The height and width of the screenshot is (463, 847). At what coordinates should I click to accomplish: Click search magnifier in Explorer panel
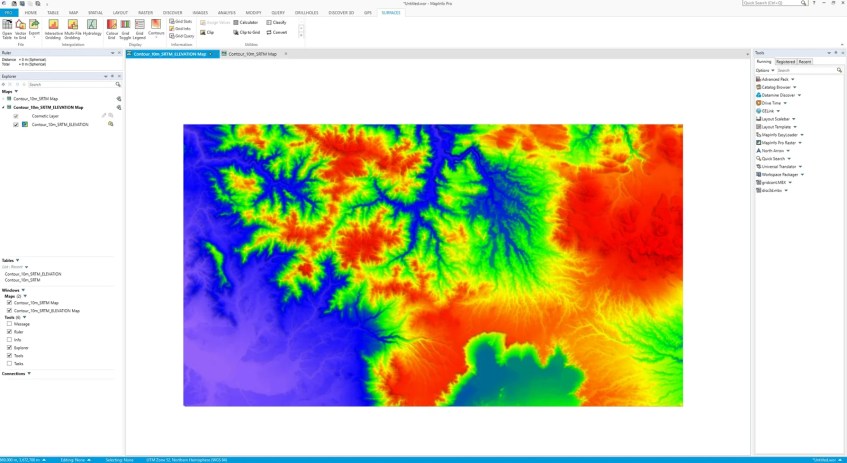pos(118,85)
